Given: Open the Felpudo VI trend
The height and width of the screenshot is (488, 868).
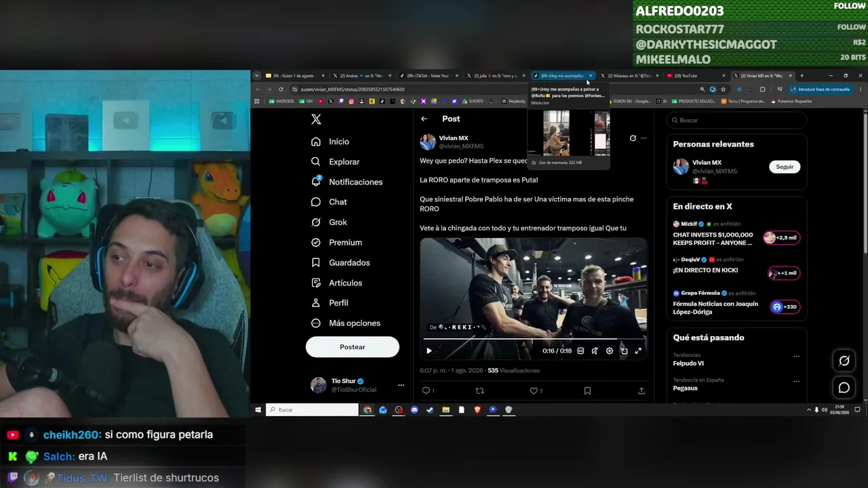Looking at the screenshot, I should (688, 363).
